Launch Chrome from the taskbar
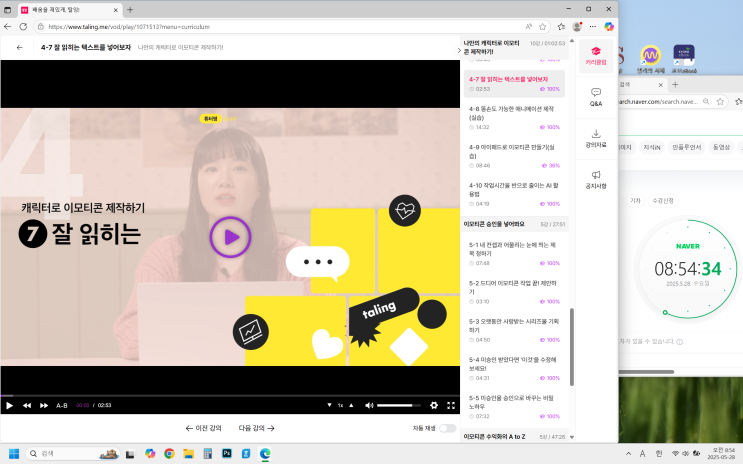 point(169,454)
